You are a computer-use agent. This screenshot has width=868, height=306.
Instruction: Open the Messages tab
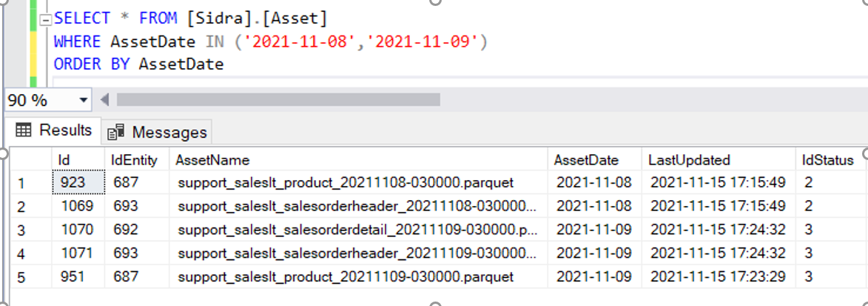pyautogui.click(x=158, y=132)
